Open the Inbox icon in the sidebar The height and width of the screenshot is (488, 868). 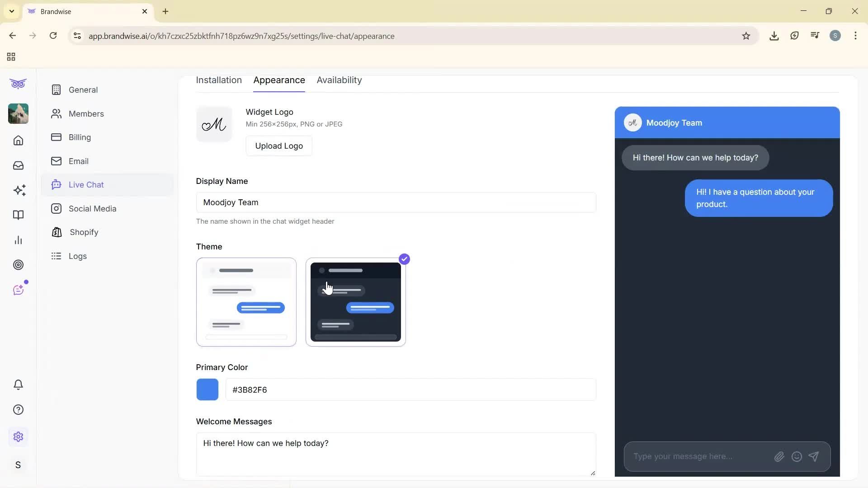coord(18,165)
